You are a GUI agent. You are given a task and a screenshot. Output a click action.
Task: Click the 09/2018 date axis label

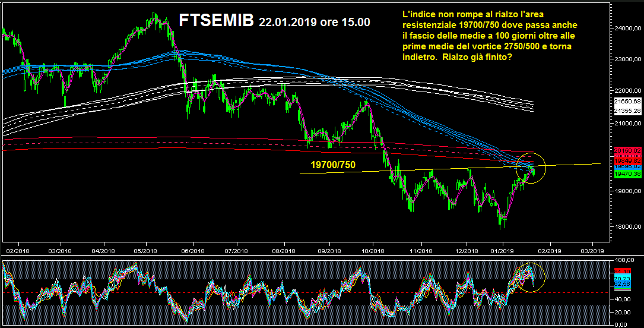coord(329,250)
